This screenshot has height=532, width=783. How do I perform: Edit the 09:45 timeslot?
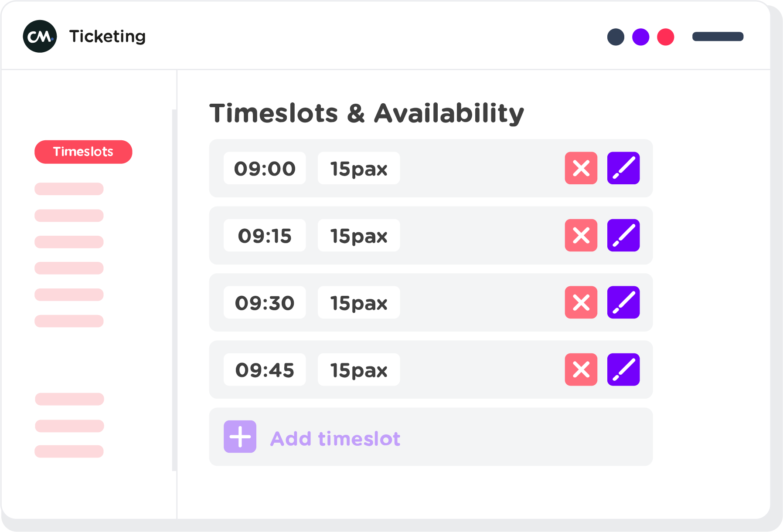pyautogui.click(x=623, y=369)
